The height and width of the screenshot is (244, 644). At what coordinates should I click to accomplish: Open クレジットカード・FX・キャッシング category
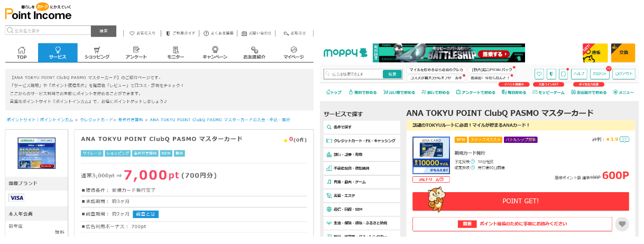coord(362,141)
